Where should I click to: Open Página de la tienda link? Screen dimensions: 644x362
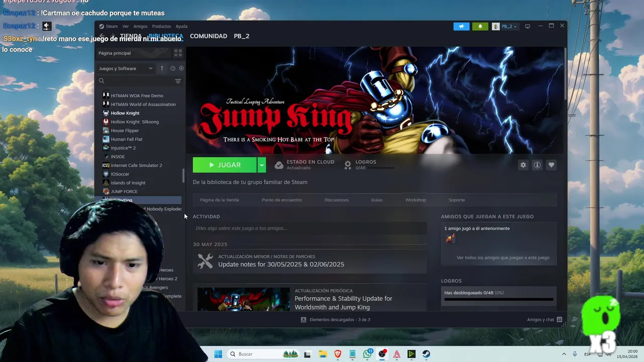pos(219,200)
